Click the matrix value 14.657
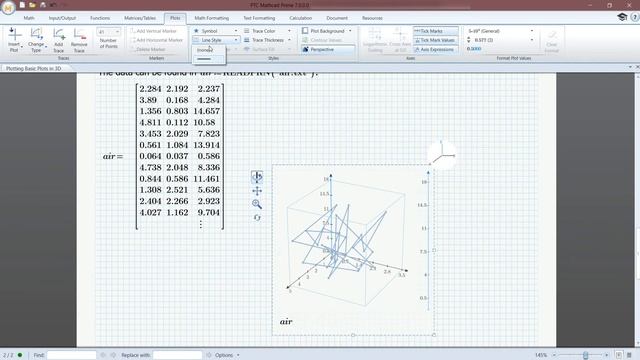The height and width of the screenshot is (360, 640). pos(207,111)
